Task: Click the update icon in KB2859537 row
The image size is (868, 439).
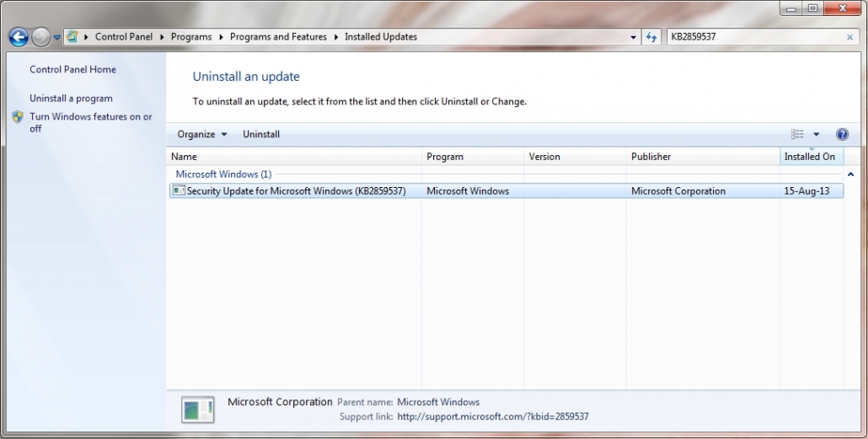Action: point(179,190)
